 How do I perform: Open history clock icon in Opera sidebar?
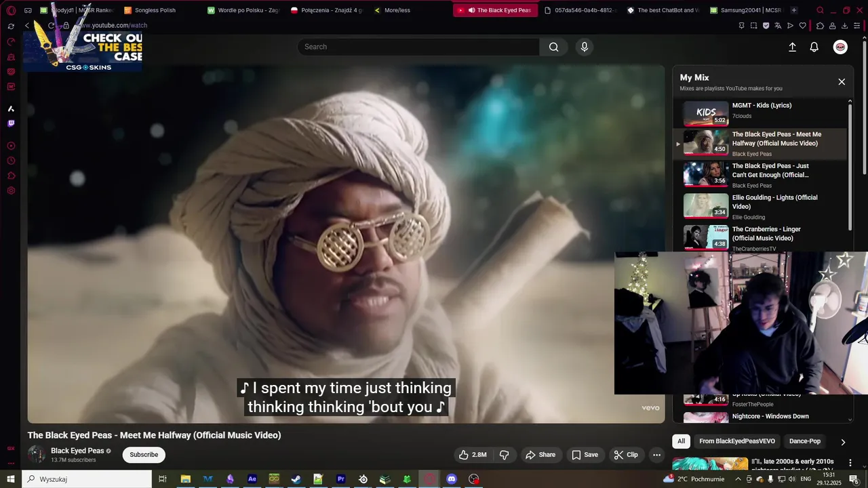(x=11, y=161)
